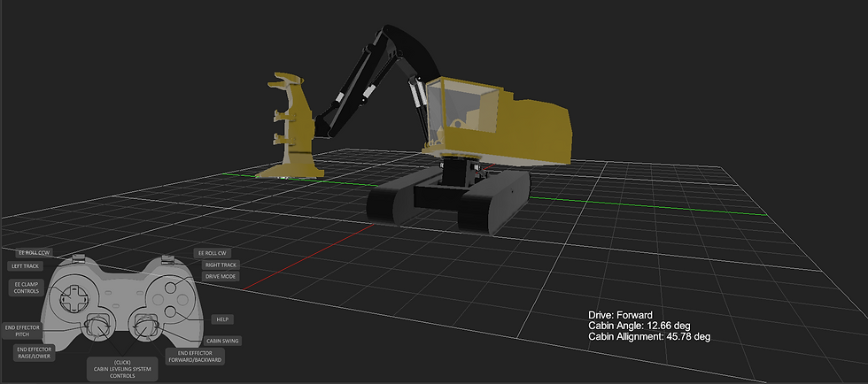This screenshot has width=868, height=384.
Task: Click the HELP label
Action: pyautogui.click(x=222, y=319)
